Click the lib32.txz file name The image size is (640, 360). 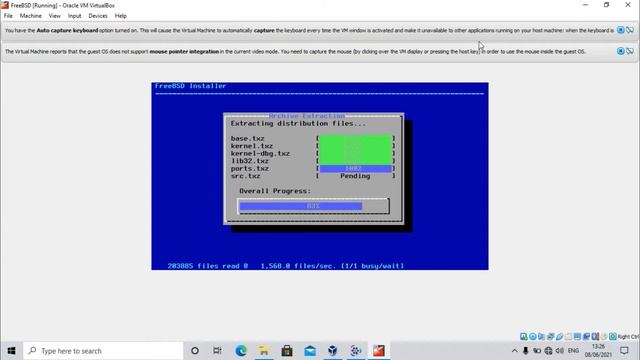[250, 161]
